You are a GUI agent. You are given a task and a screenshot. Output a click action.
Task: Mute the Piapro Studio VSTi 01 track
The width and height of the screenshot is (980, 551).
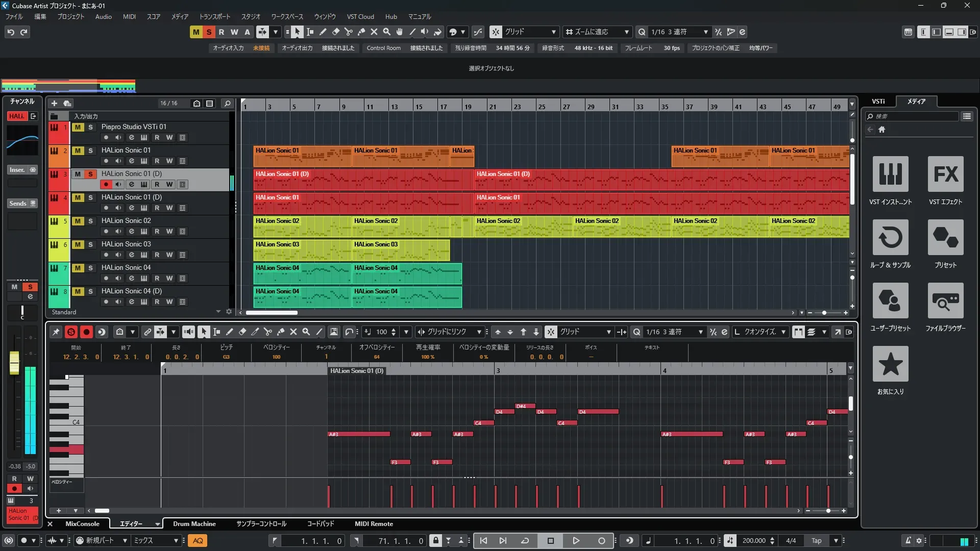(78, 127)
